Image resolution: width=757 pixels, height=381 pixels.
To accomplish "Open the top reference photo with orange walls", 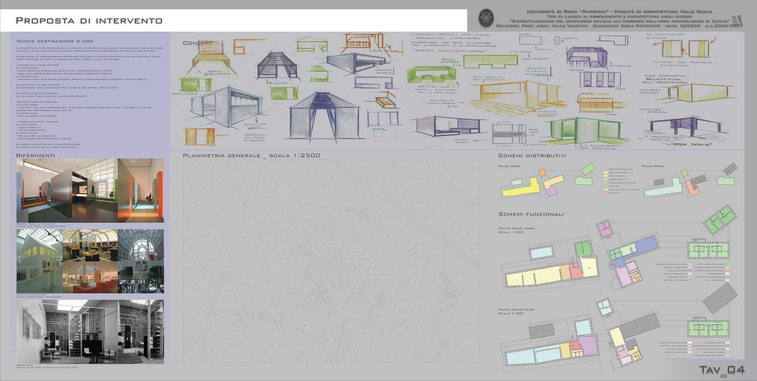I will (x=90, y=190).
